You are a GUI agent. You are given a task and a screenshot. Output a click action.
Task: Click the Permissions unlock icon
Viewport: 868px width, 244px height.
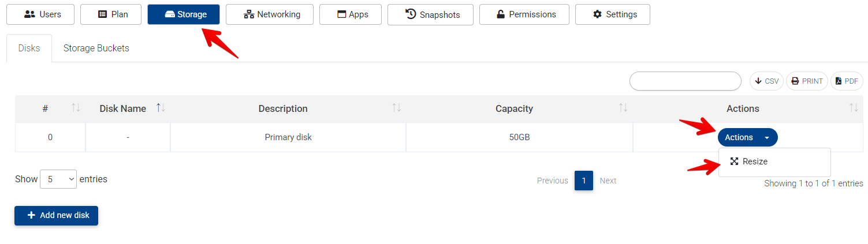coord(501,14)
